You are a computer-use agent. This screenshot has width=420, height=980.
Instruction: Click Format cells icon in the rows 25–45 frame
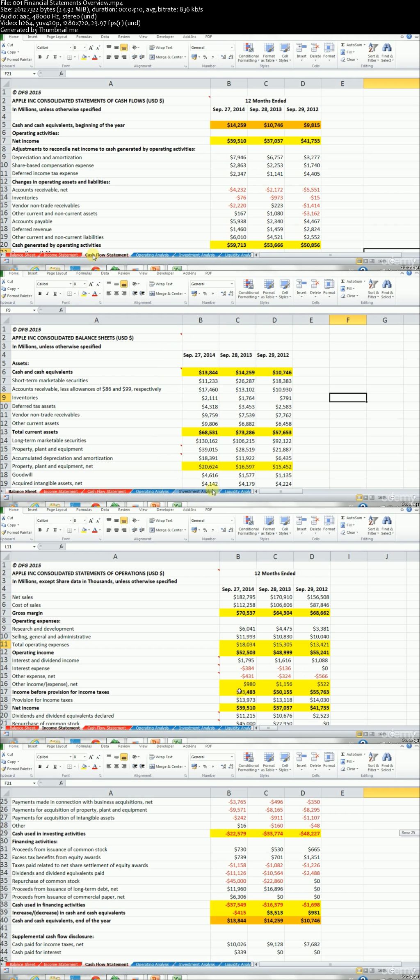329,757
